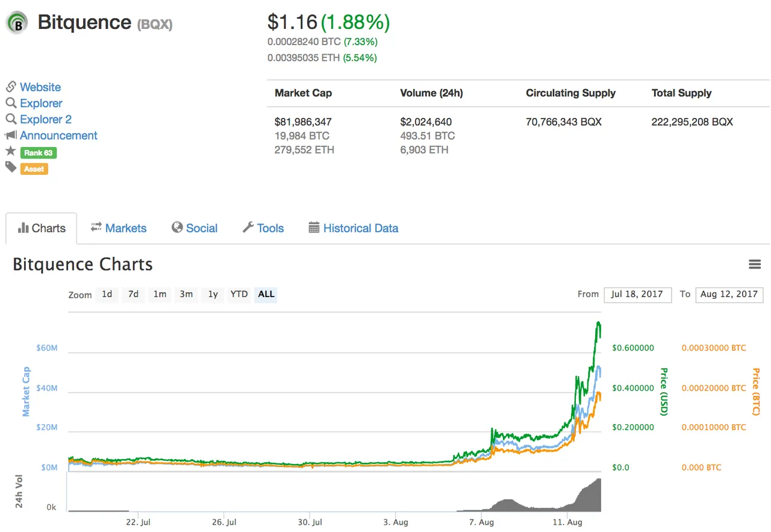Set chart zoom to 3m
Screen dimensions: 771x532
point(186,295)
